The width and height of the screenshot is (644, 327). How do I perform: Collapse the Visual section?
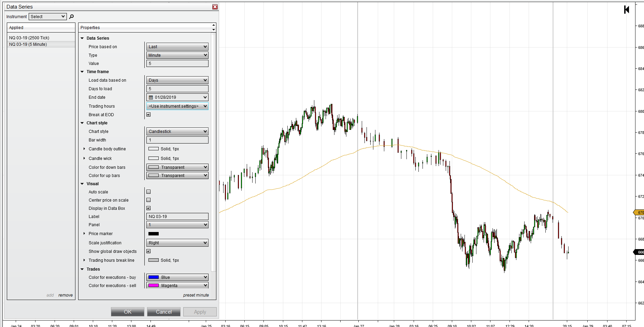82,184
